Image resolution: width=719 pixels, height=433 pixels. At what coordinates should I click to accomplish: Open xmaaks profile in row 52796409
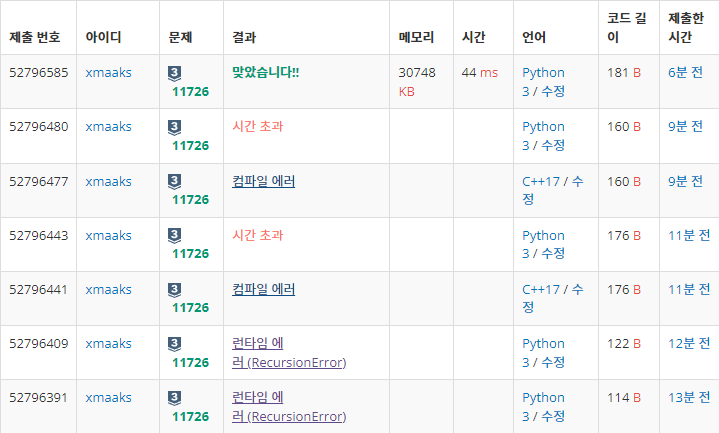[109, 344]
